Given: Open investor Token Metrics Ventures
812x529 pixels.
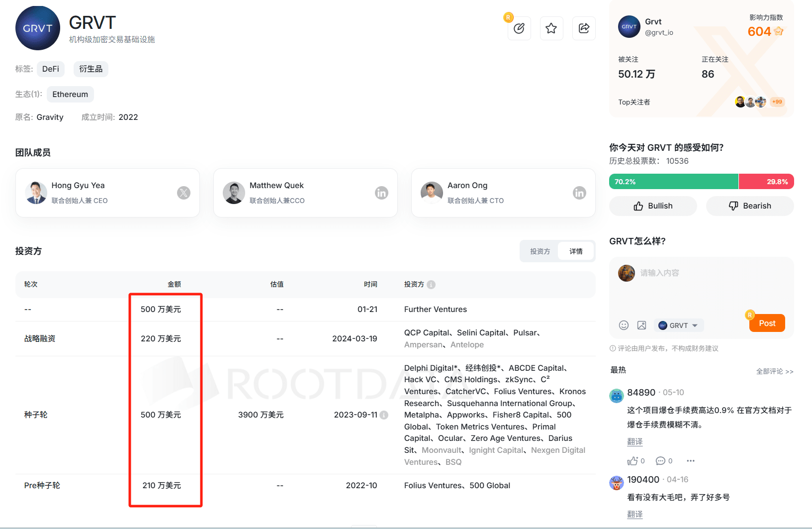Looking at the screenshot, I should pyautogui.click(x=480, y=427).
